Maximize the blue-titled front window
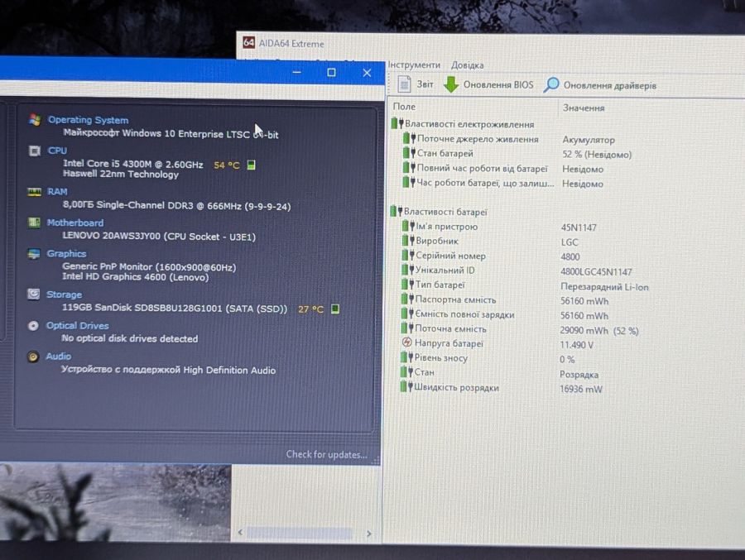The height and width of the screenshot is (560, 745). pyautogui.click(x=331, y=72)
